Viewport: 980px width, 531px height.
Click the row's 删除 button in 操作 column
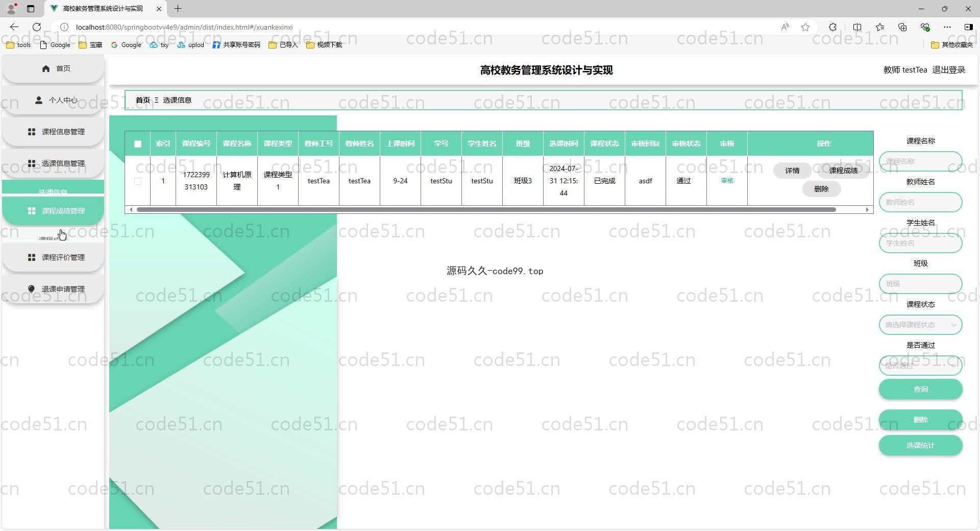pos(821,189)
